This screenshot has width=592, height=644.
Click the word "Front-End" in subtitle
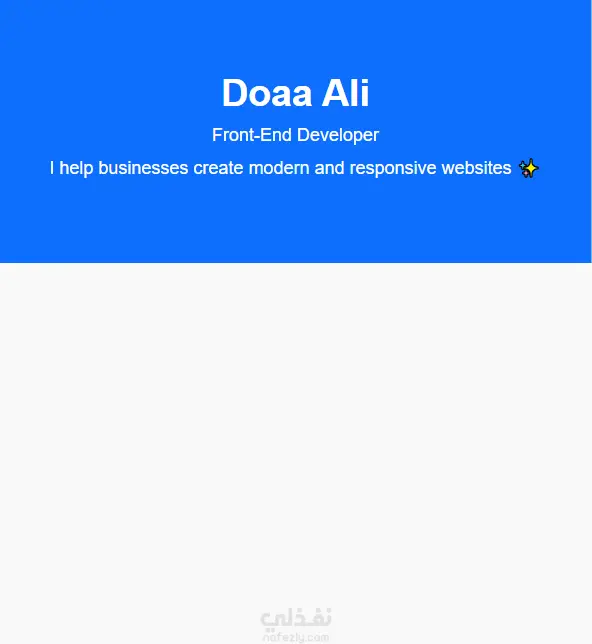click(252, 135)
